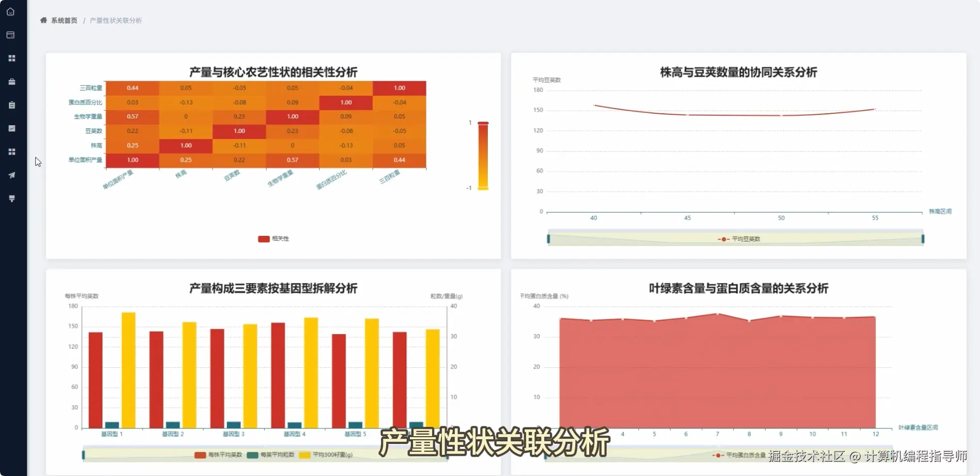Screen dimensions: 980x476
Task: Click the 平均300籽重(g) legend item
Action: pos(326,455)
